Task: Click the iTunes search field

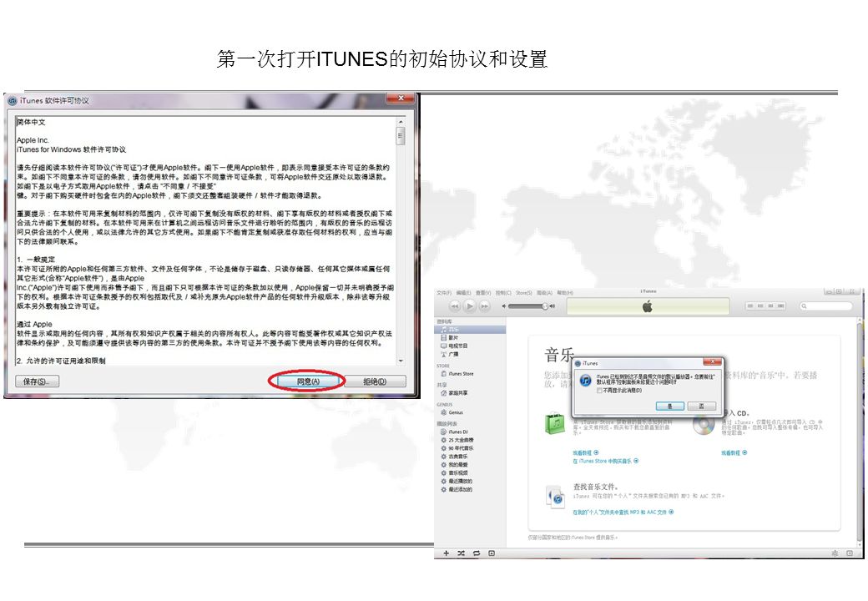Action: click(826, 306)
